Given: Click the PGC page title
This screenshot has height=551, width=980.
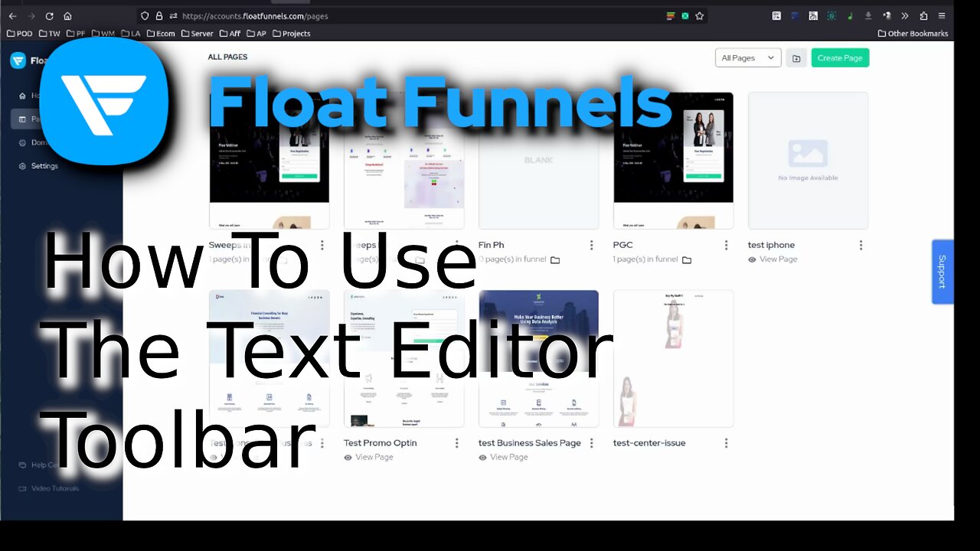Looking at the screenshot, I should [622, 245].
